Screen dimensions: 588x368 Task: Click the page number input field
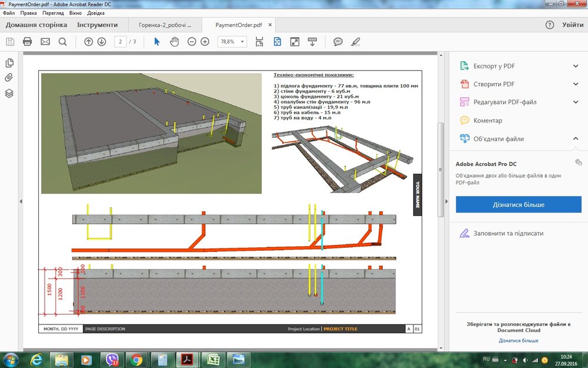pos(120,42)
